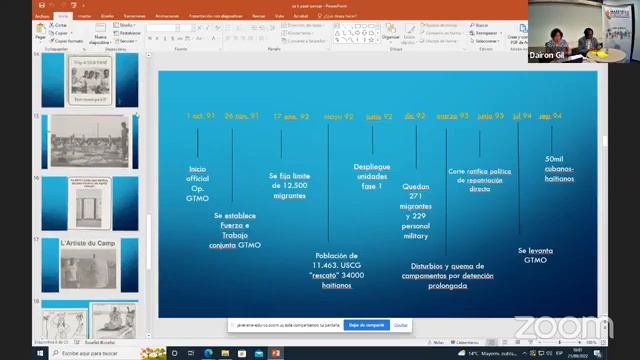Open Notas in the status bar
640x360 pixels.
[x=436, y=342]
